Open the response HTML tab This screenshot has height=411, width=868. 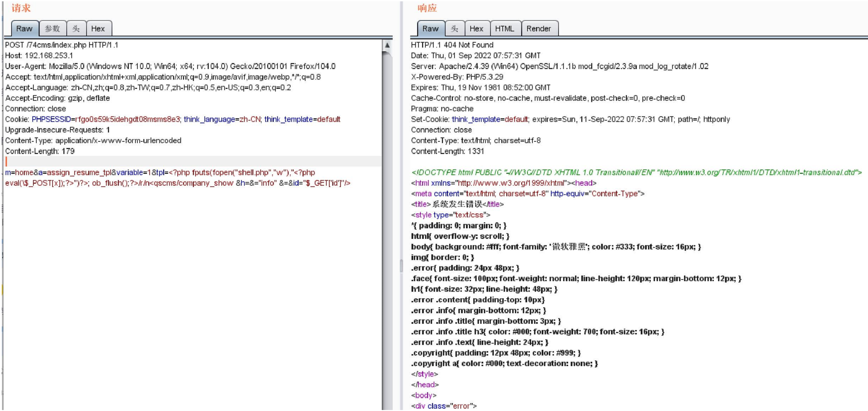click(505, 29)
